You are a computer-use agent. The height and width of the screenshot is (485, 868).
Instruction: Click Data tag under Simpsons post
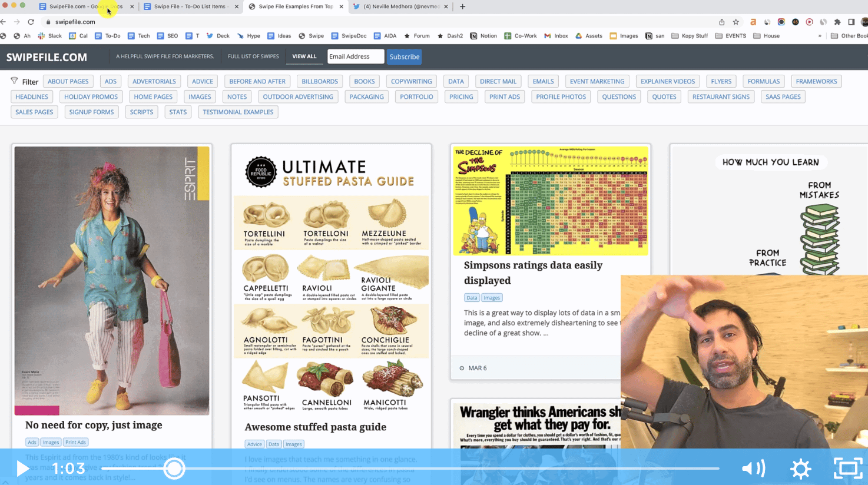(472, 298)
